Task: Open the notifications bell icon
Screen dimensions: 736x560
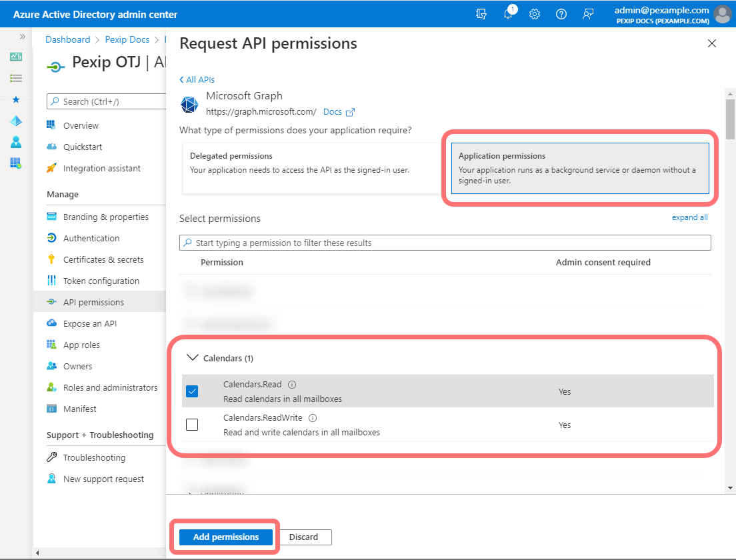Action: (x=508, y=14)
